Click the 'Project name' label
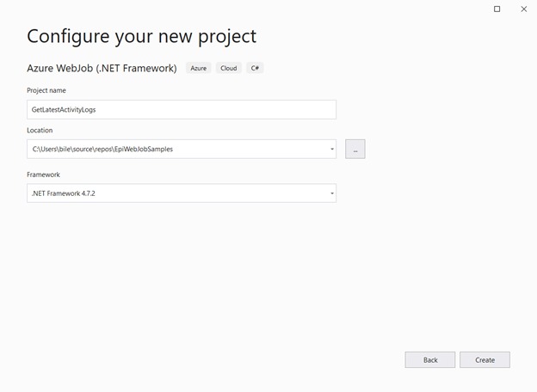Image resolution: width=537 pixels, height=392 pixels. [46, 90]
